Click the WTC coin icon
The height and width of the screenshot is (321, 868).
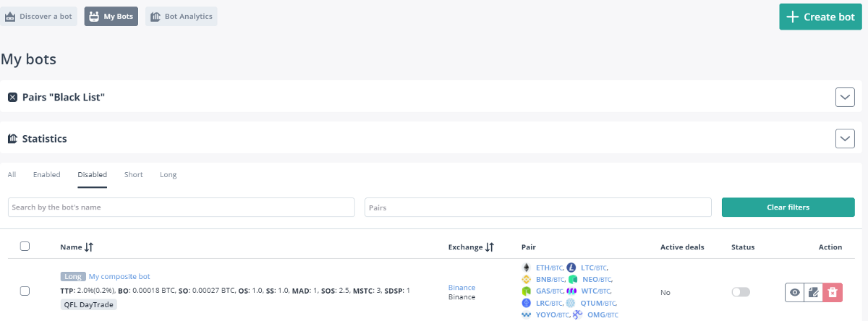pos(571,291)
